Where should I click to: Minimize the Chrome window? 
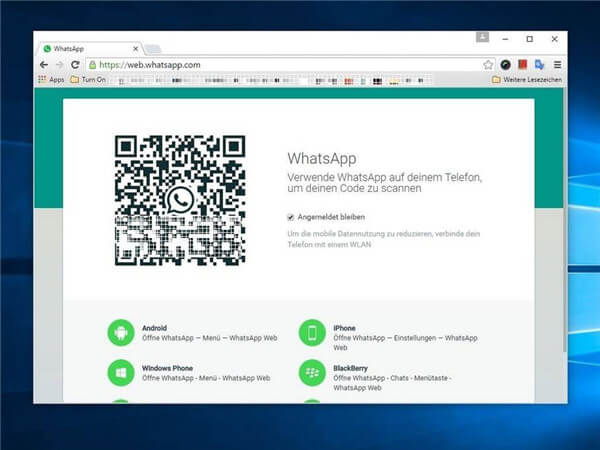tap(505, 39)
